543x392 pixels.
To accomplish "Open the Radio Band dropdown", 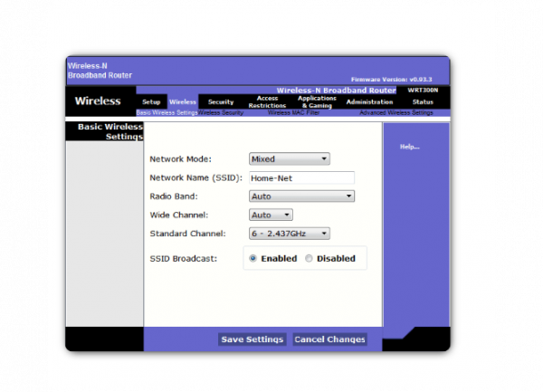I will pyautogui.click(x=301, y=196).
